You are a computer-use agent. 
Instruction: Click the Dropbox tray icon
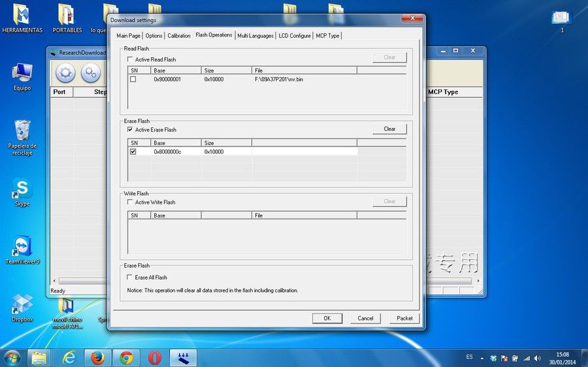click(x=493, y=359)
